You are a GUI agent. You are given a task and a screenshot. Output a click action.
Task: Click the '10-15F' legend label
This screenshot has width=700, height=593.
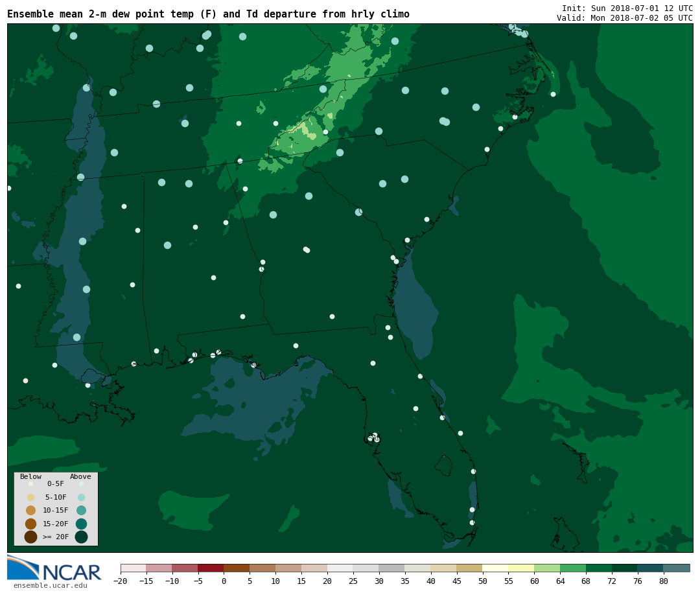point(56,511)
